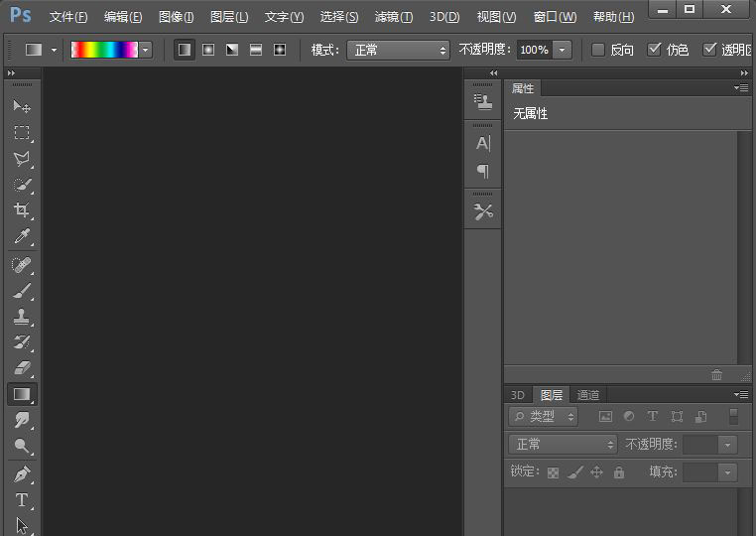756x536 pixels.
Task: Open the 类型 layer filter dropdown
Action: point(544,416)
